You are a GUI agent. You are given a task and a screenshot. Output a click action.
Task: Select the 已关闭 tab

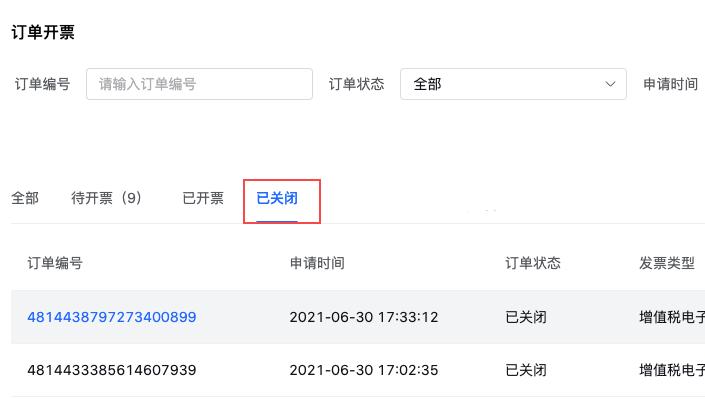click(277, 198)
